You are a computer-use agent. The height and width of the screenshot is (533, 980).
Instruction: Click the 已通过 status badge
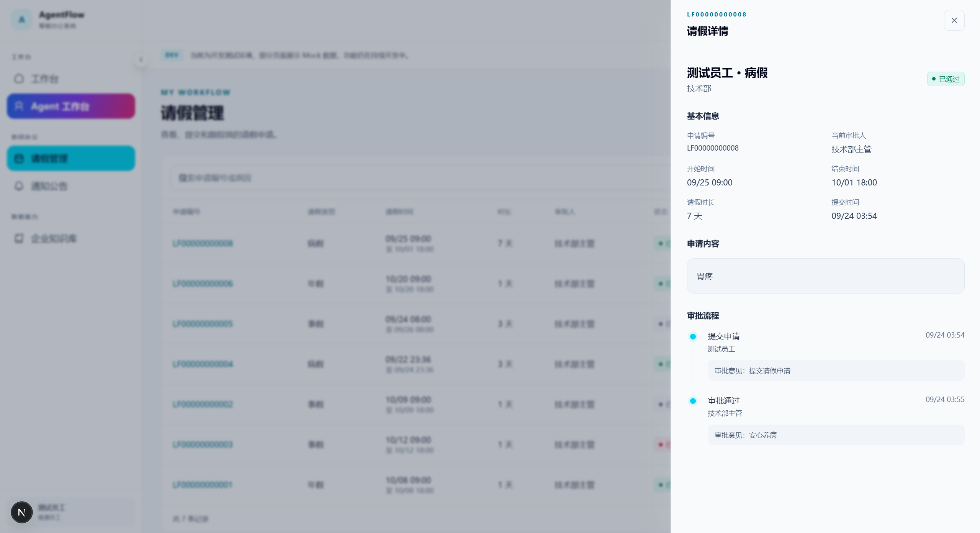point(946,79)
